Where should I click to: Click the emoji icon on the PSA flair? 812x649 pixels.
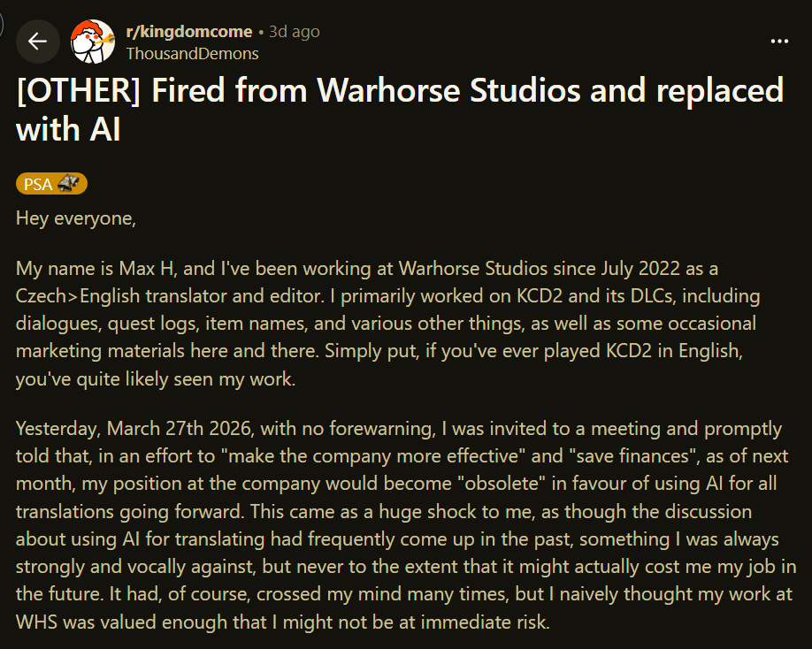tap(69, 184)
